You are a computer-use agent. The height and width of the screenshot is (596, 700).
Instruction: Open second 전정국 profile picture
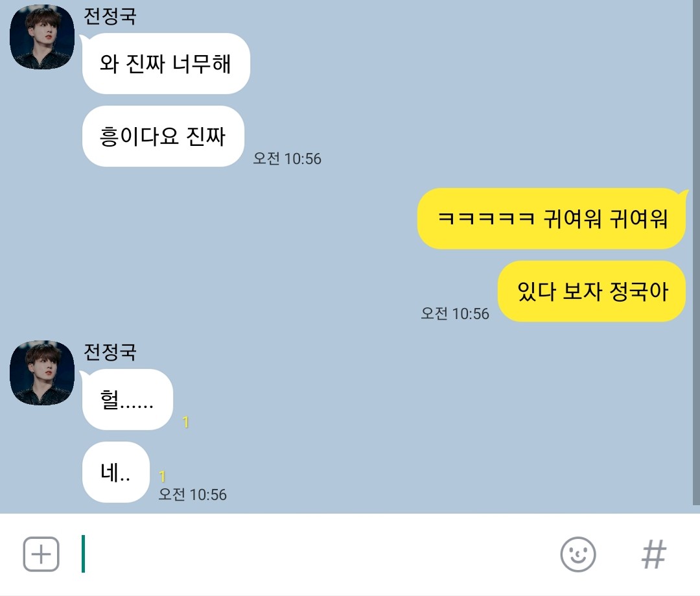click(42, 373)
